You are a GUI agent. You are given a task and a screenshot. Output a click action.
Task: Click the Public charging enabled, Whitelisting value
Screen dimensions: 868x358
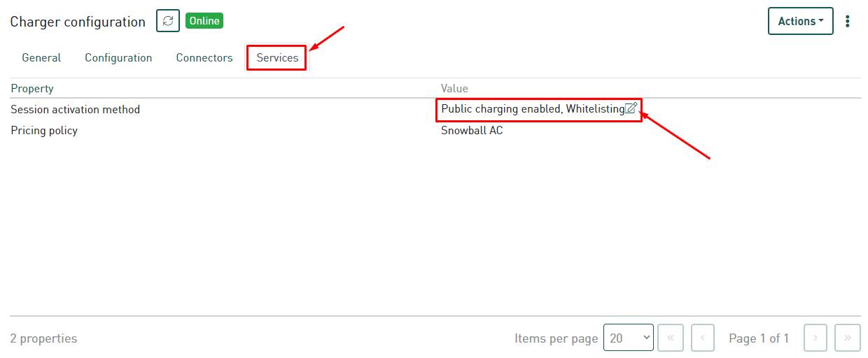[x=533, y=109]
